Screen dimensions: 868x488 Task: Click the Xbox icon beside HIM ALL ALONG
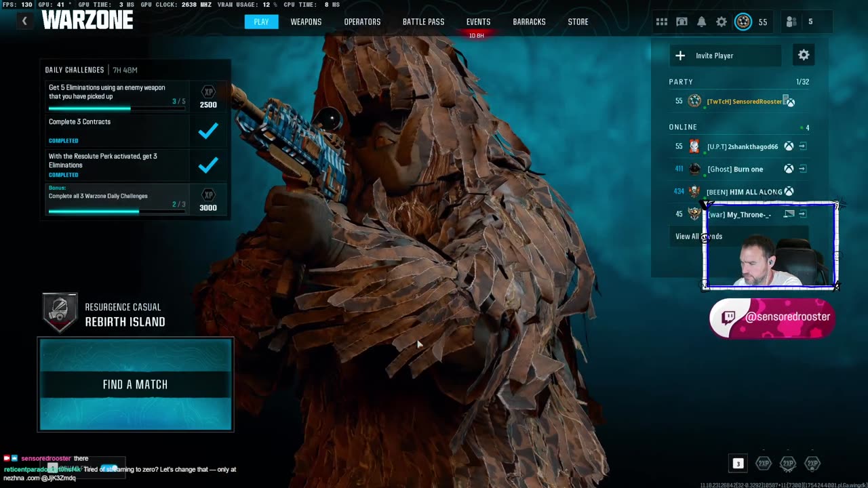(789, 192)
